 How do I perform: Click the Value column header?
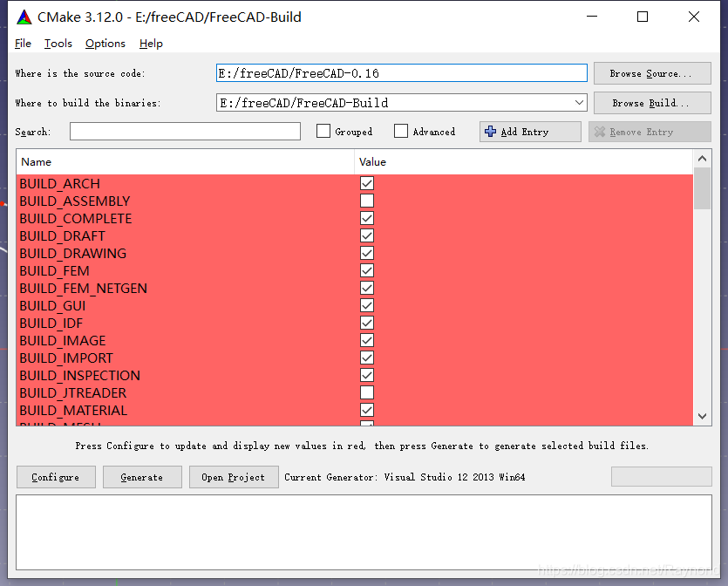pyautogui.click(x=524, y=162)
